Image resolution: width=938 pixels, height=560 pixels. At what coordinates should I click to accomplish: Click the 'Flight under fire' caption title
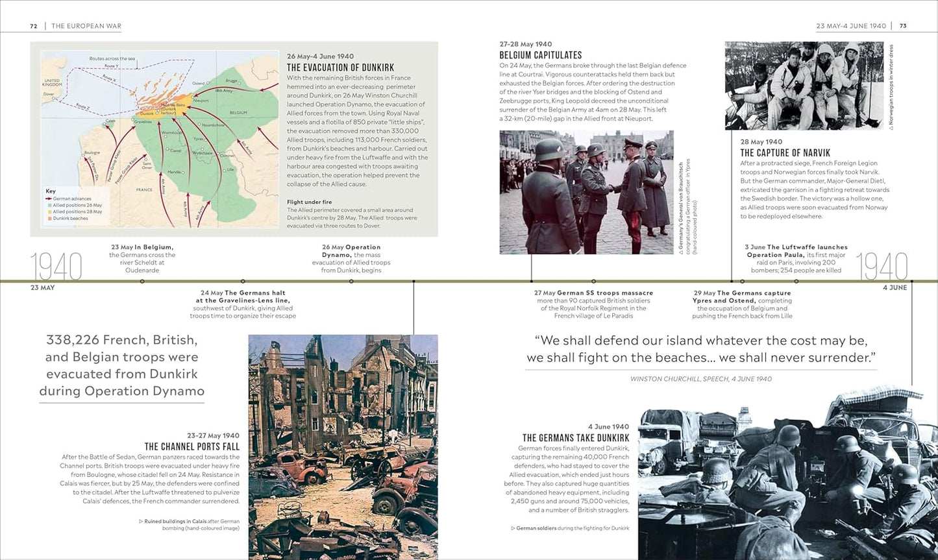pos(310,202)
